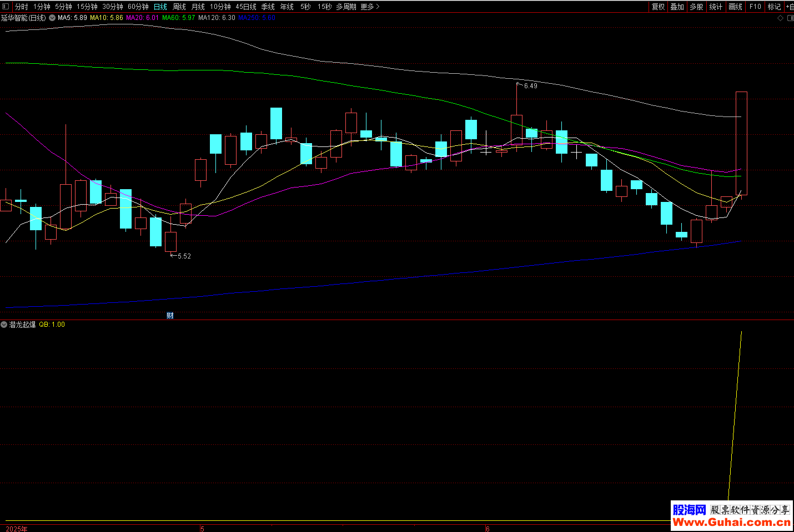Viewport: 794px width, 532px height.
Task: Click the 2025年 date axis label
Action: [x=17, y=529]
